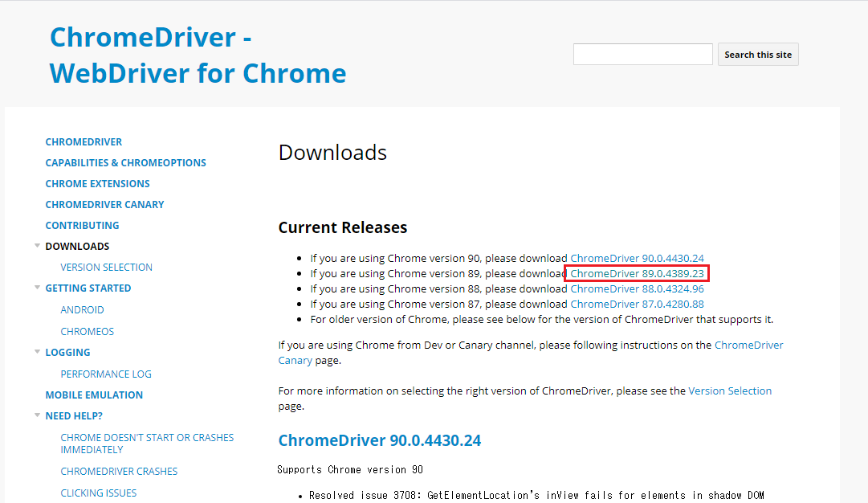
Task: Collapse the LOGGING section arrow
Action: 37,352
